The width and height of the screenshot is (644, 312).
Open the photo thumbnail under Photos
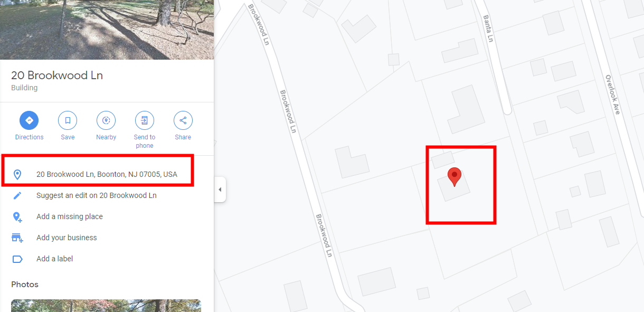pyautogui.click(x=106, y=306)
